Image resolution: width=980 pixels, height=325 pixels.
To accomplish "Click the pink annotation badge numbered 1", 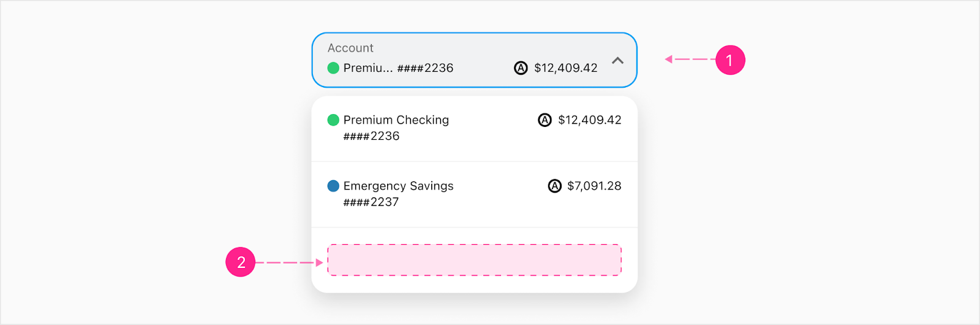I will pyautogui.click(x=730, y=60).
